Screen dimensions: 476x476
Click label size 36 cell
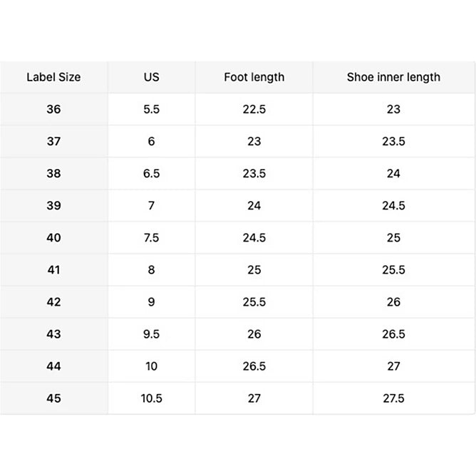coord(53,109)
